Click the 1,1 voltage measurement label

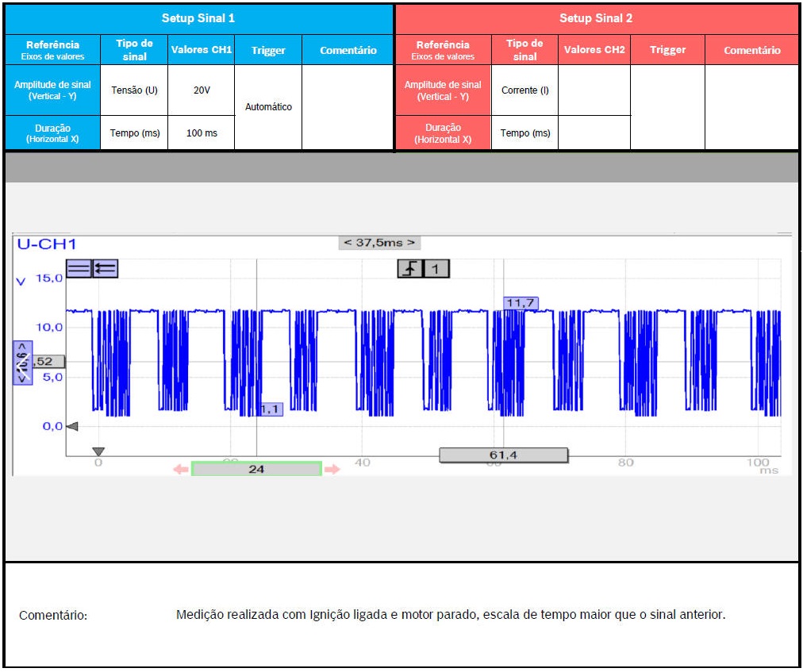[271, 409]
